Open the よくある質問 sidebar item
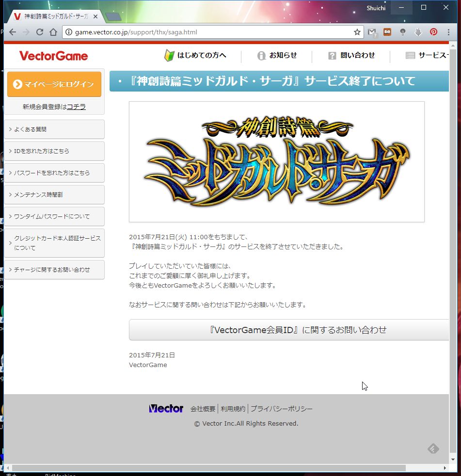Viewport: 461px width, 476px height. coord(54,129)
